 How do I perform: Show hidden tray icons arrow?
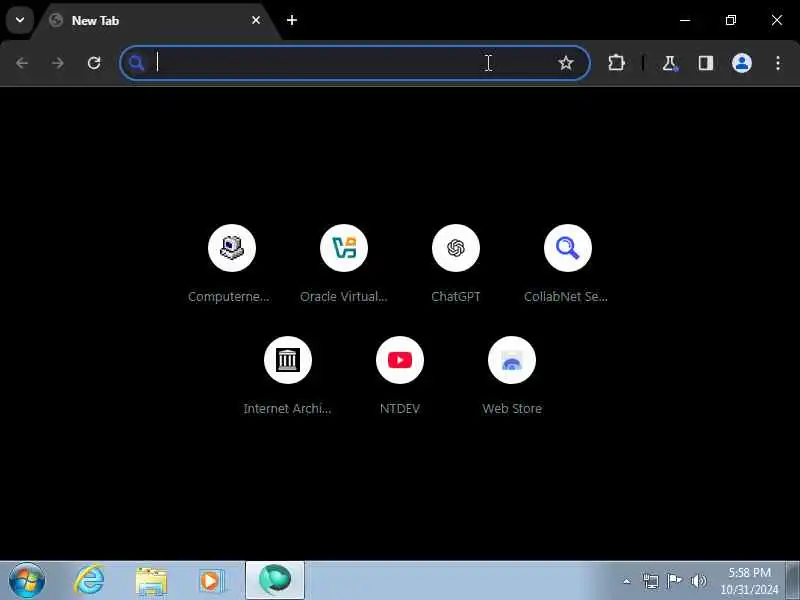tap(627, 581)
